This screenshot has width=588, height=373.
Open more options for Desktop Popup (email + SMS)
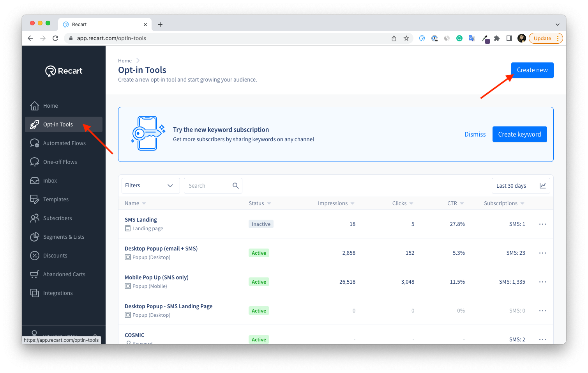542,253
